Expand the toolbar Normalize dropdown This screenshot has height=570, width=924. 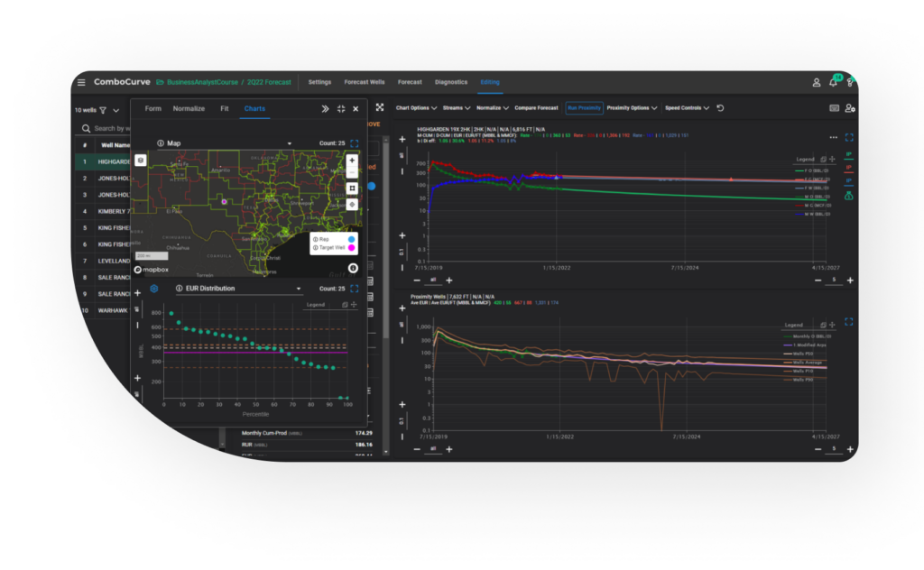[x=492, y=108]
